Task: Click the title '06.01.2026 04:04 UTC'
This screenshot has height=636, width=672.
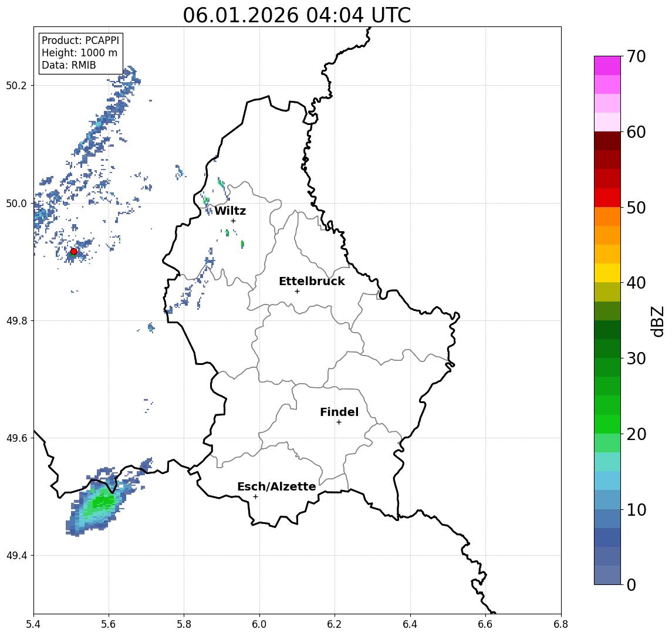Action: coord(296,15)
